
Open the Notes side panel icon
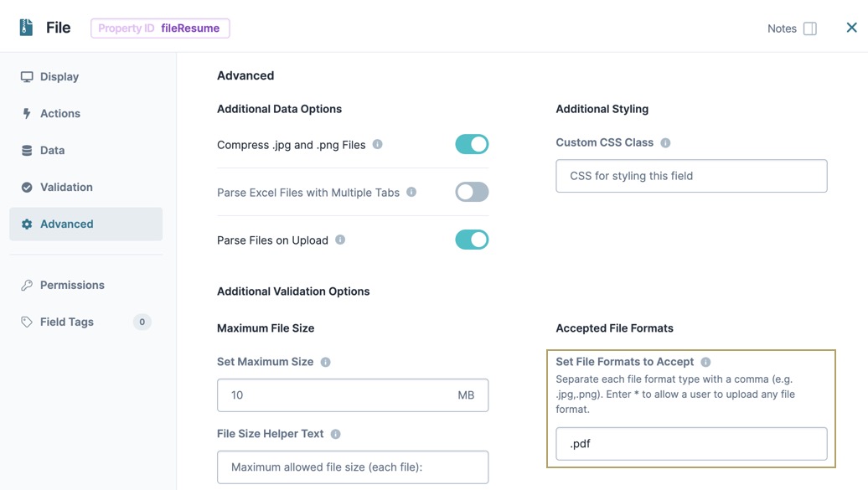click(810, 28)
